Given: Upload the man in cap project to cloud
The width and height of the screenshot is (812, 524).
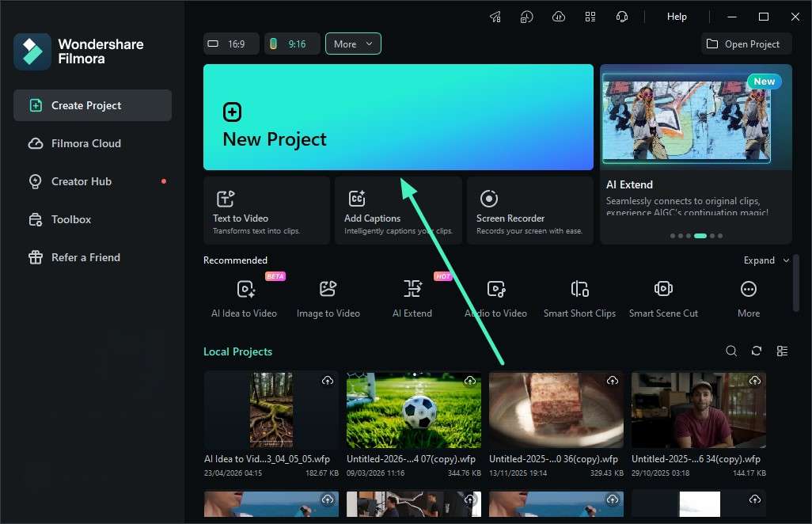Looking at the screenshot, I should (755, 381).
